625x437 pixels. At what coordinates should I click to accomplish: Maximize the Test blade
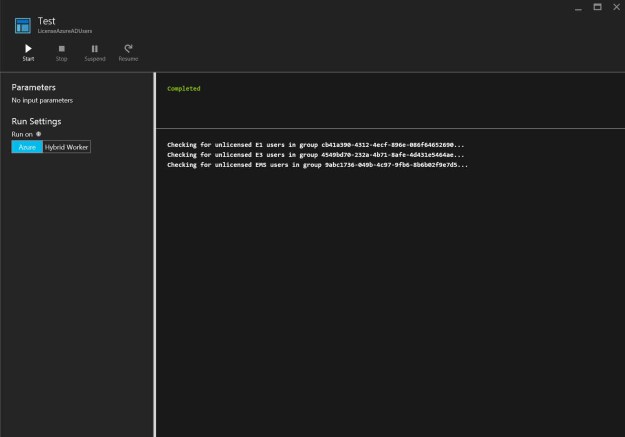tap(597, 8)
